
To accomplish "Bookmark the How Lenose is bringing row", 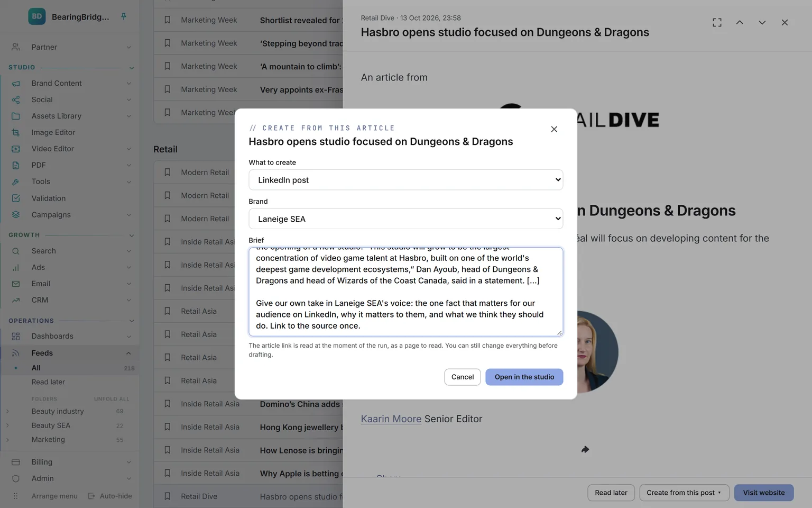I will click(x=167, y=450).
